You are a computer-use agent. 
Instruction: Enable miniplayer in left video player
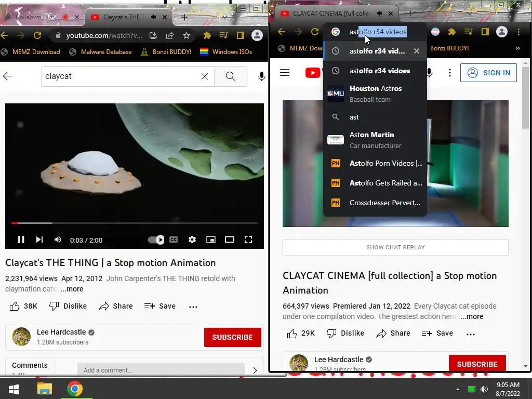[x=211, y=240]
